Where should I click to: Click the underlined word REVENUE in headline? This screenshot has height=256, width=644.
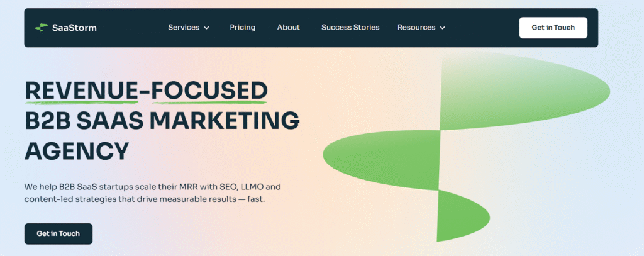pyautogui.click(x=80, y=91)
